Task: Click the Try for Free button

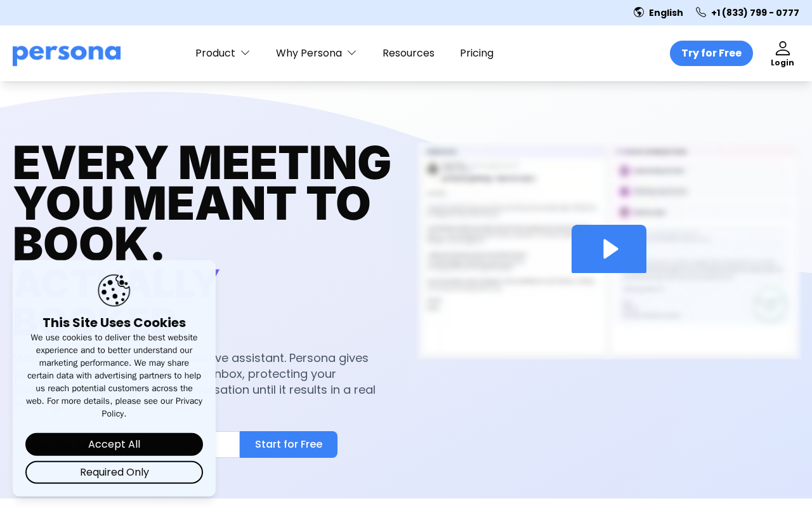Action: tap(711, 53)
